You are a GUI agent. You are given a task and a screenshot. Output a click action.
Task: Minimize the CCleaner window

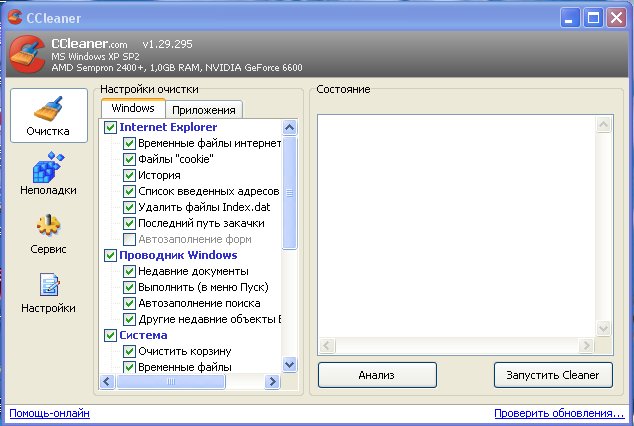[570, 18]
